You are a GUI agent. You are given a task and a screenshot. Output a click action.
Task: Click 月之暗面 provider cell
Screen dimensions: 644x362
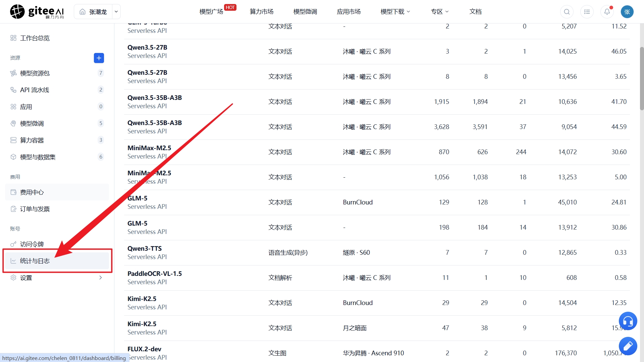coord(355,328)
